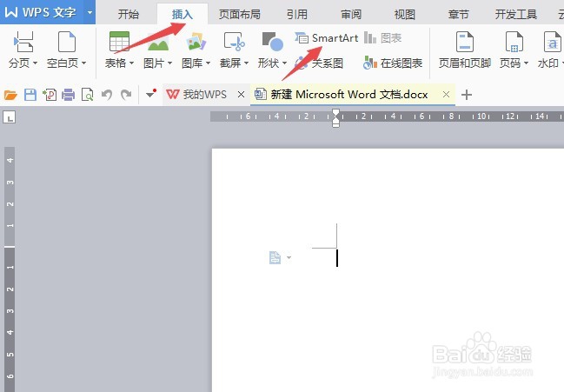This screenshot has height=392, width=564.
Task: Open the 图库 gallery icon
Action: coord(196,42)
